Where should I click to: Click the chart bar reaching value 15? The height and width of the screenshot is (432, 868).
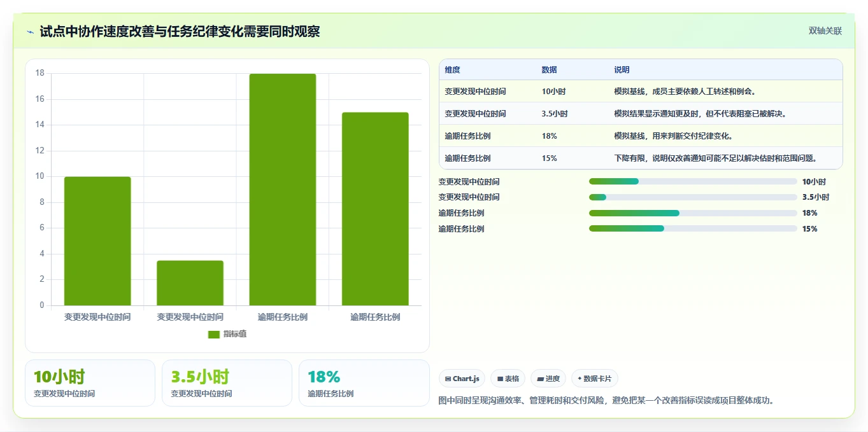(375, 209)
